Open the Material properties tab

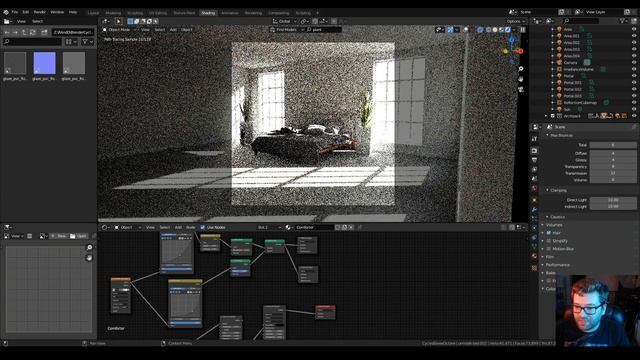coord(534,256)
